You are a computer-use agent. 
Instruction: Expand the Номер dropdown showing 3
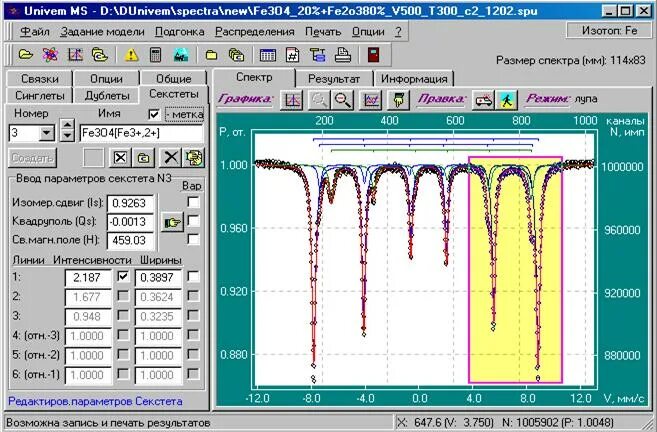[47, 133]
